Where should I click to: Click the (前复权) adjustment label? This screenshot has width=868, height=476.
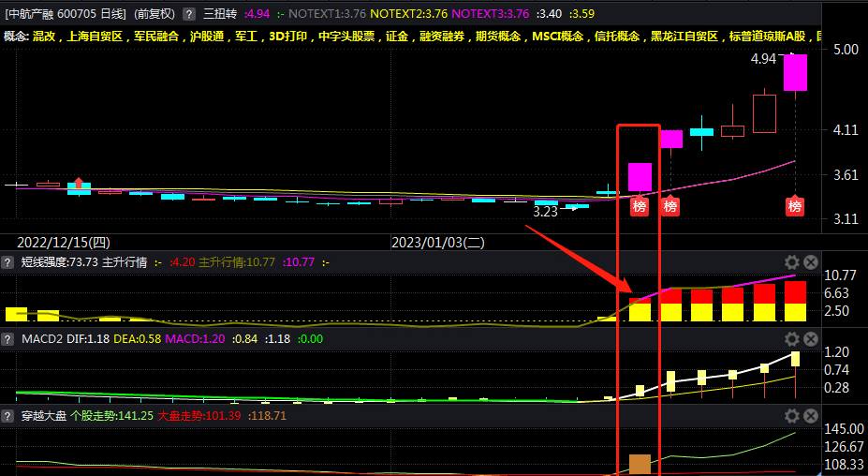pos(154,14)
